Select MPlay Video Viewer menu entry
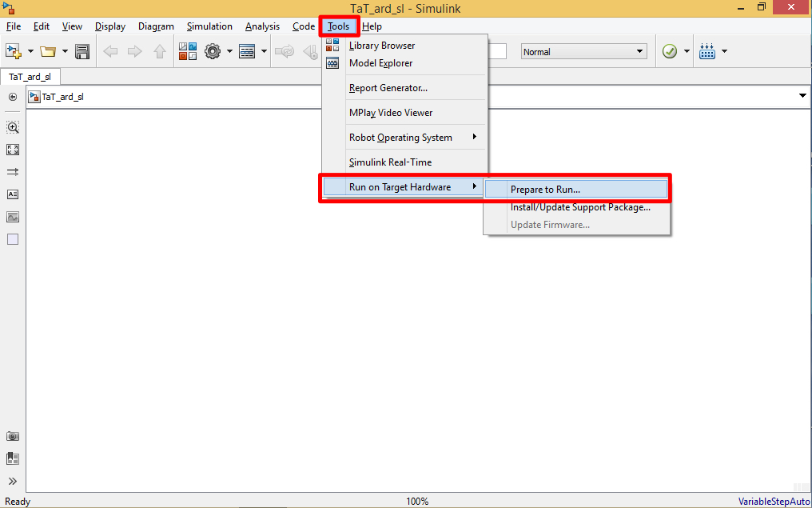Viewport: 812px width, 508px height. click(x=405, y=113)
